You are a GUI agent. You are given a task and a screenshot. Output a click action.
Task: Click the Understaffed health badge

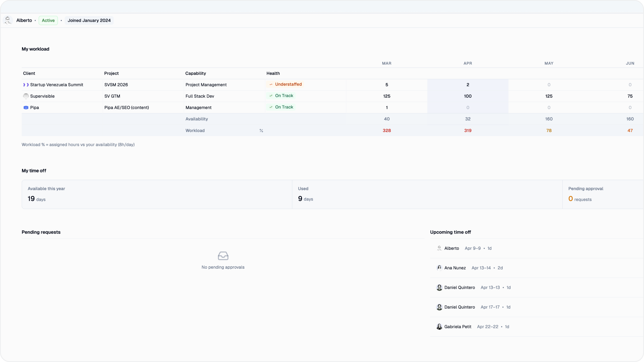click(x=285, y=84)
